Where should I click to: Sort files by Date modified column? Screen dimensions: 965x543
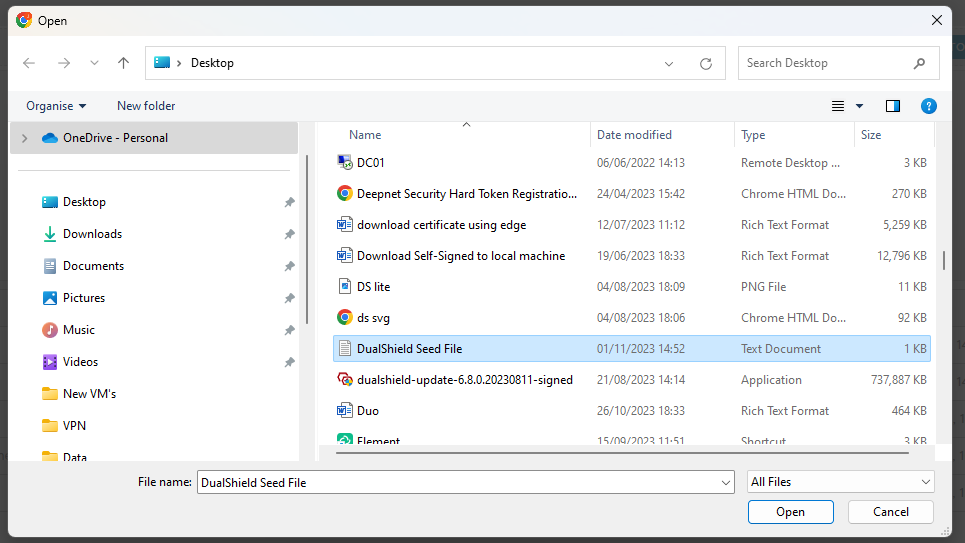(x=634, y=135)
